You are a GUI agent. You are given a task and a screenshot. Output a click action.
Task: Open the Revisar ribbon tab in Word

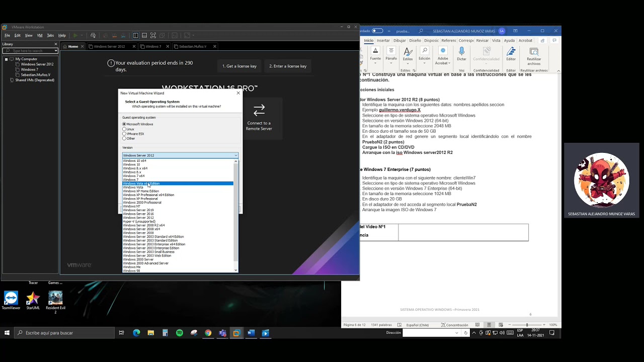point(482,40)
